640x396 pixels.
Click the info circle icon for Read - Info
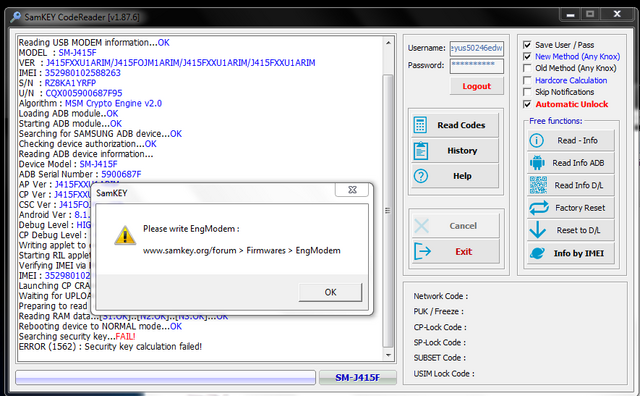click(x=536, y=140)
